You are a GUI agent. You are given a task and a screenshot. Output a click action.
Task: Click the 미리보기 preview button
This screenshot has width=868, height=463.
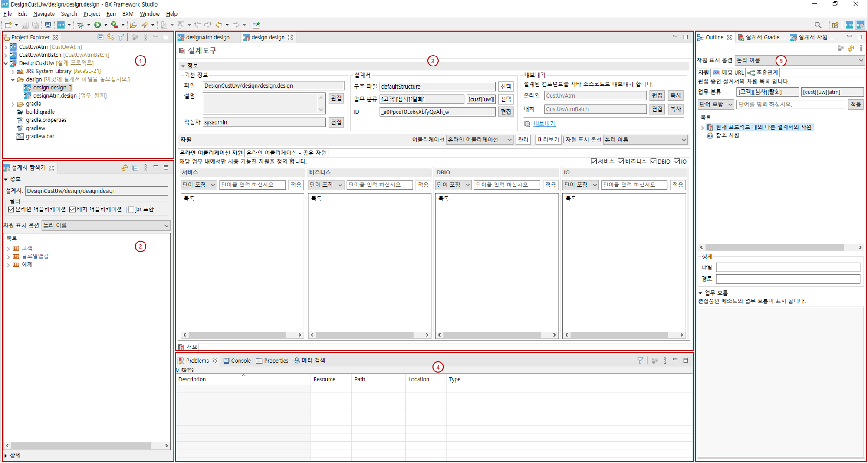(548, 140)
